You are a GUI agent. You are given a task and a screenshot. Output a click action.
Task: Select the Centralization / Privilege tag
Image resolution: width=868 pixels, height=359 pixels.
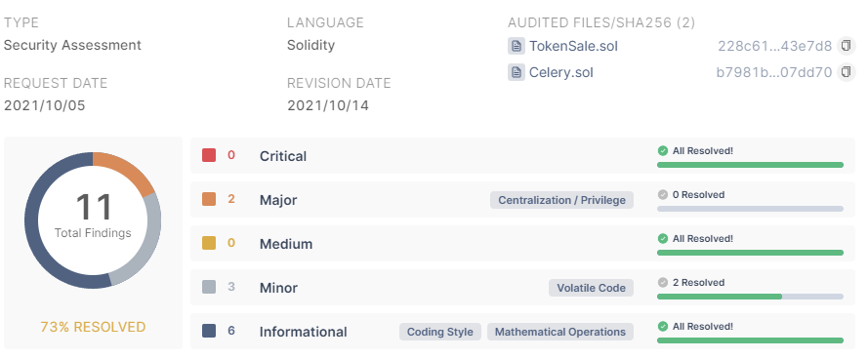pos(561,200)
